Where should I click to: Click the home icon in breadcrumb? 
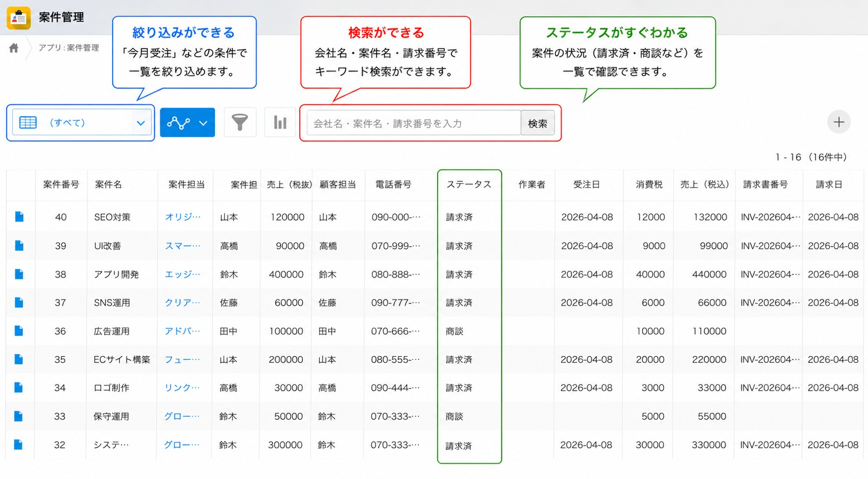pyautogui.click(x=14, y=48)
